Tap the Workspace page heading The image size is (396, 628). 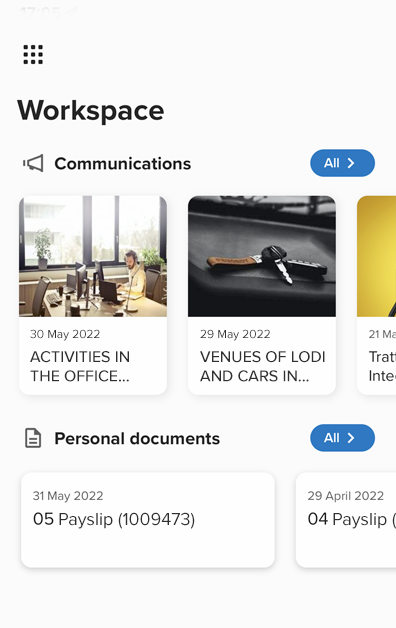pyautogui.click(x=91, y=111)
